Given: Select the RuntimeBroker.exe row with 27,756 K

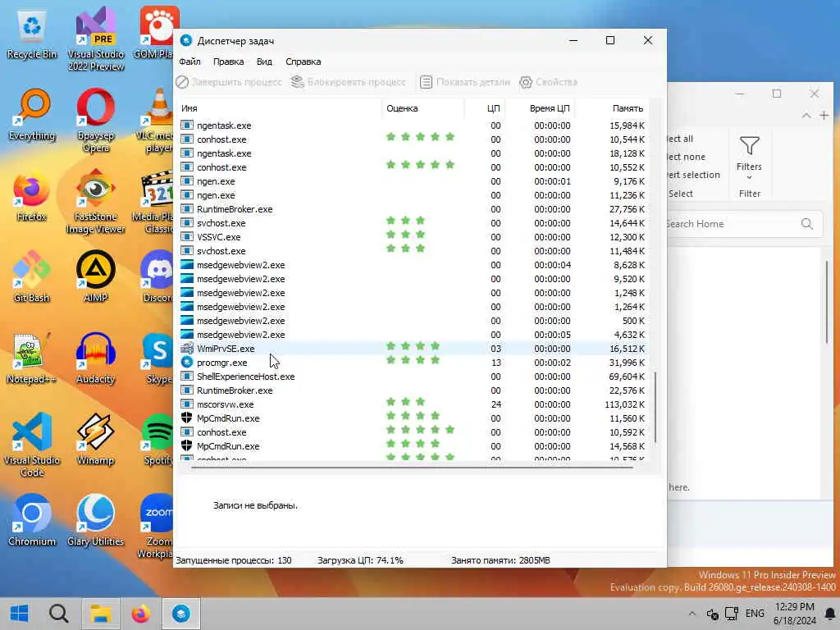Looking at the screenshot, I should tap(413, 209).
